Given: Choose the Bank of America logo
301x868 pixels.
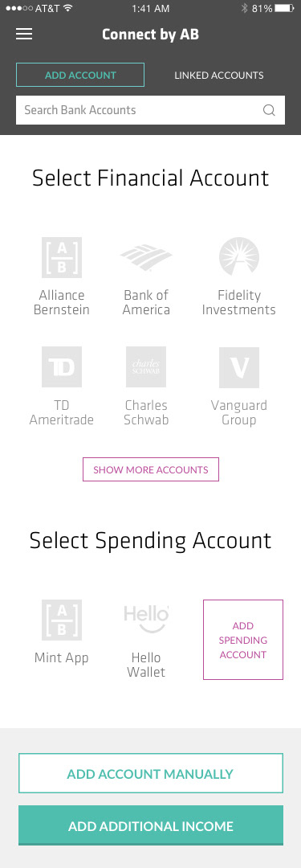Looking at the screenshot, I should (146, 257).
